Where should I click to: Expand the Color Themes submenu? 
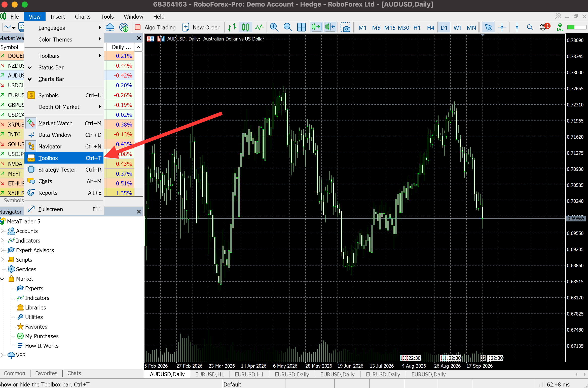tap(64, 40)
